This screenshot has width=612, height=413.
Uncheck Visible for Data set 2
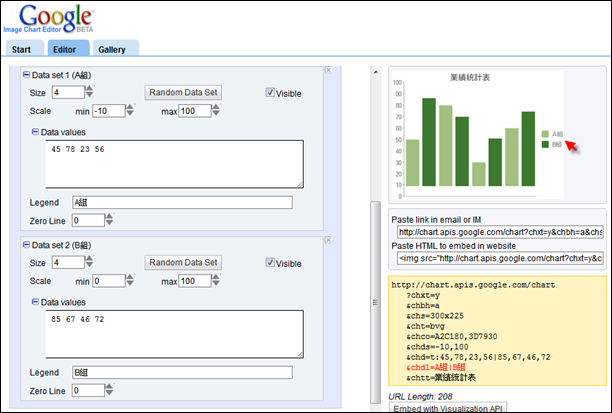coord(270,262)
